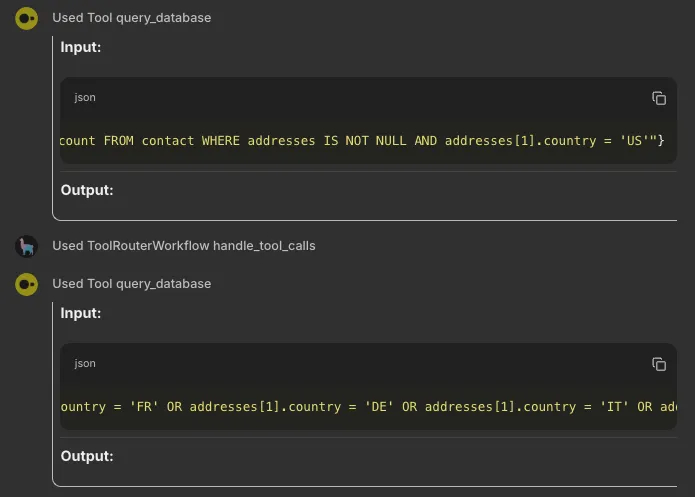Viewport: 695px width, 497px height.
Task: Click the 'json' label above the 'US' query
Action: (x=85, y=97)
